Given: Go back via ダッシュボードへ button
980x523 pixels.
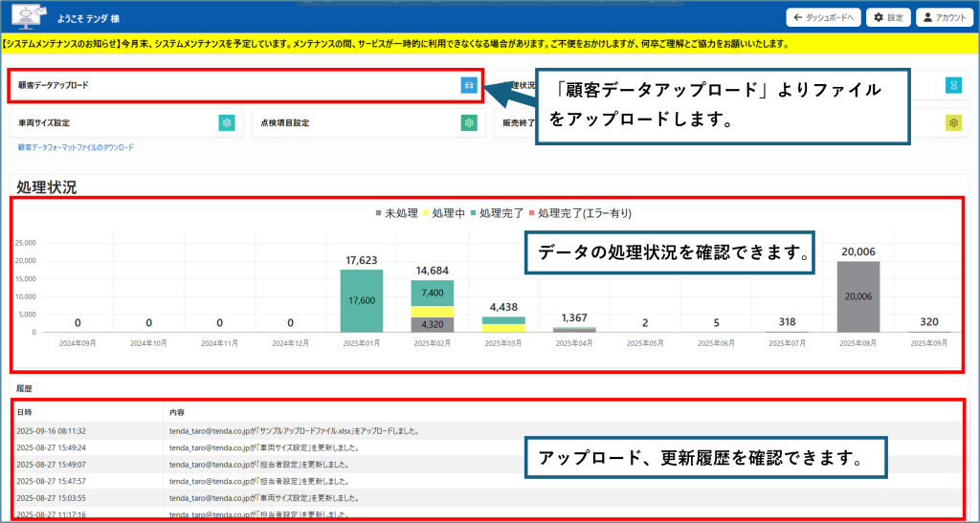Looking at the screenshot, I should pos(824,17).
